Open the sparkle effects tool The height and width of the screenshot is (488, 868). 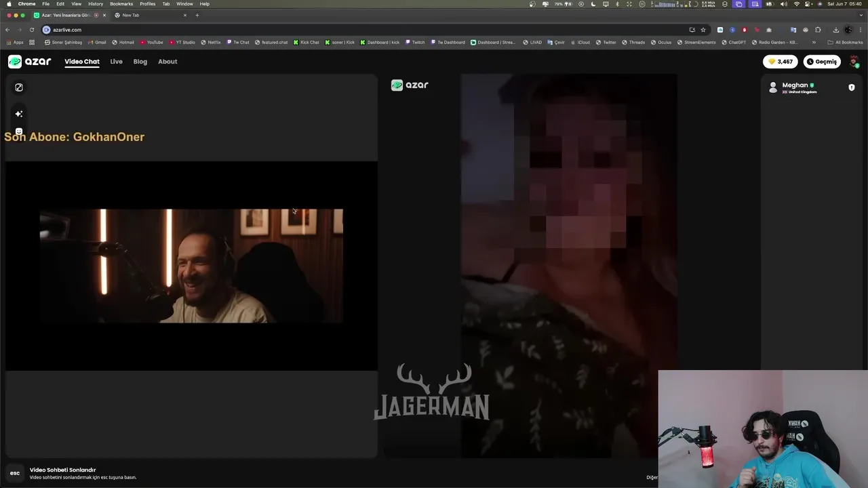point(19,114)
